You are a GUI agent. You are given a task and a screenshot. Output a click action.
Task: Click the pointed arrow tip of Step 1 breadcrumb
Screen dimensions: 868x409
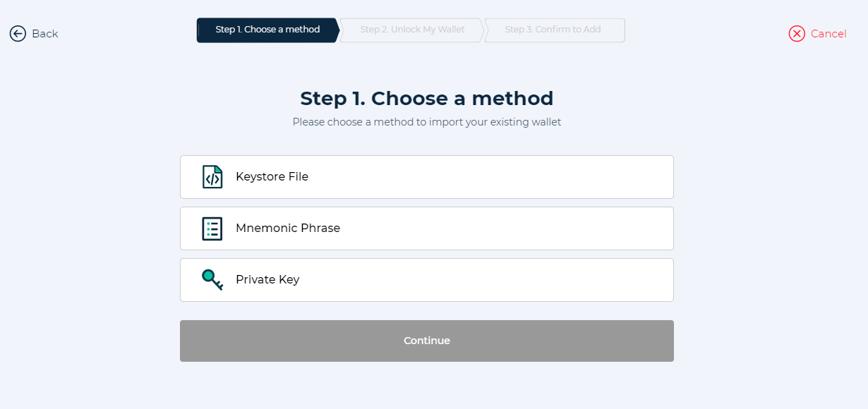click(337, 30)
